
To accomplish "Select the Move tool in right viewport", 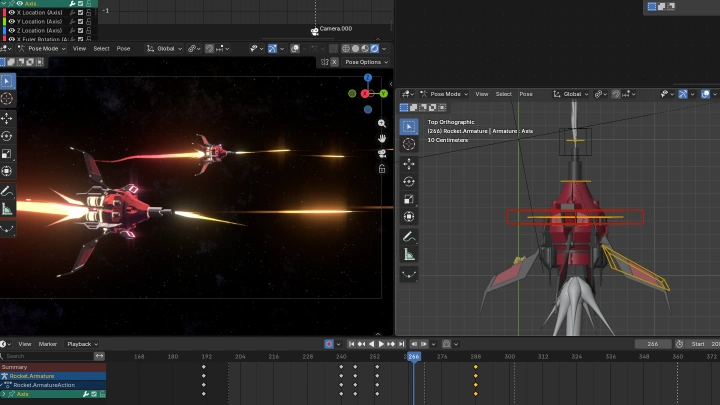I will coord(409,164).
